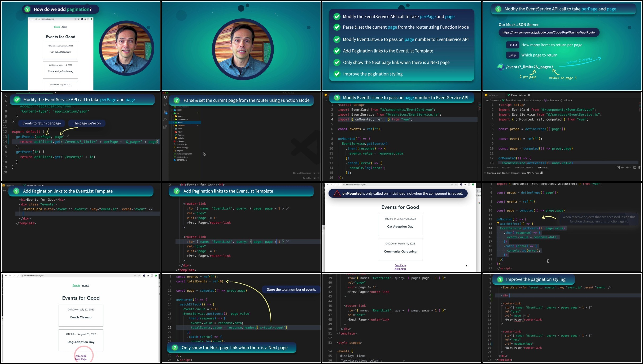Reload the localhost:8080/?page=3 browser page

pos(335,185)
